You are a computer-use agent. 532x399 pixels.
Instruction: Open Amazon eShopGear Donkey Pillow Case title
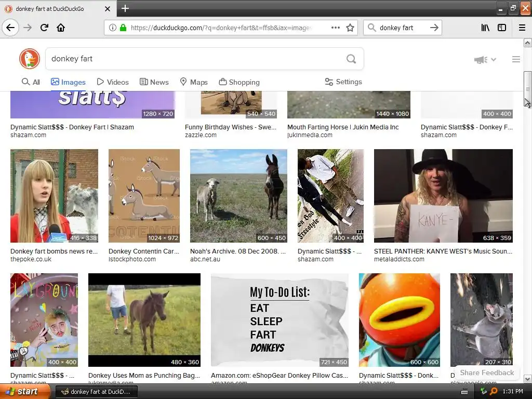(280, 375)
